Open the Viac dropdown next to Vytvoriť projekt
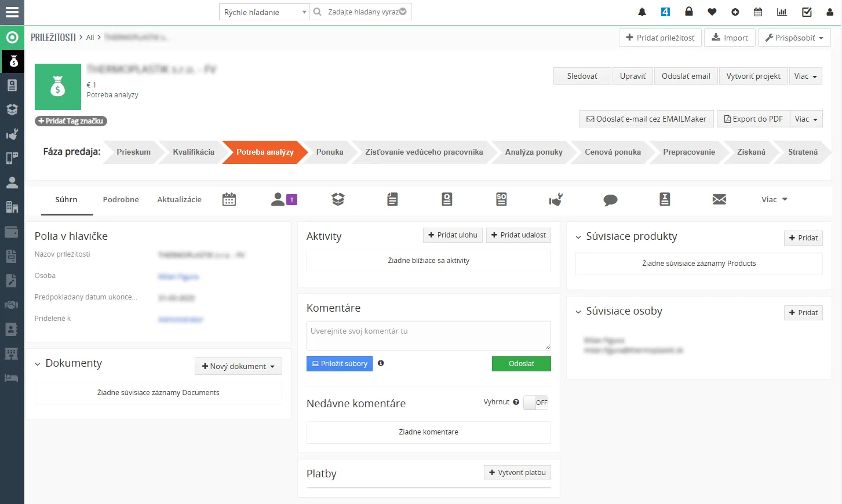The image size is (842, 504). pyautogui.click(x=805, y=76)
